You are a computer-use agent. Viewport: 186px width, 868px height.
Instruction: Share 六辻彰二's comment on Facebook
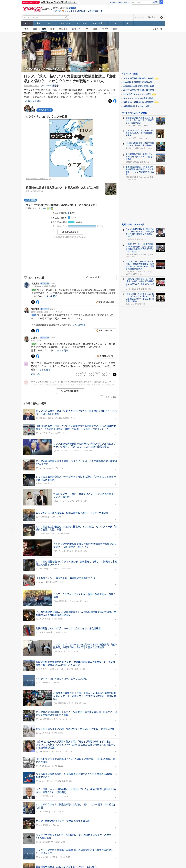[38, 356]
